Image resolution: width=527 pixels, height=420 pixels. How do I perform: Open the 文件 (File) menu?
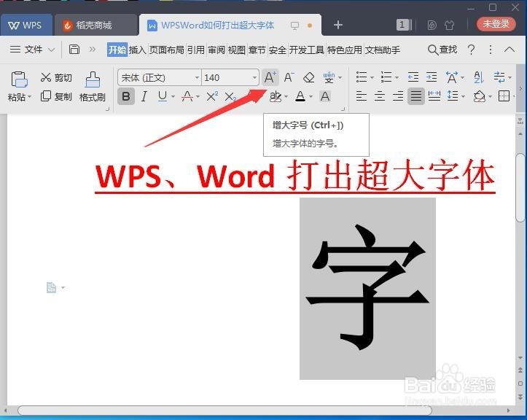tap(32, 50)
